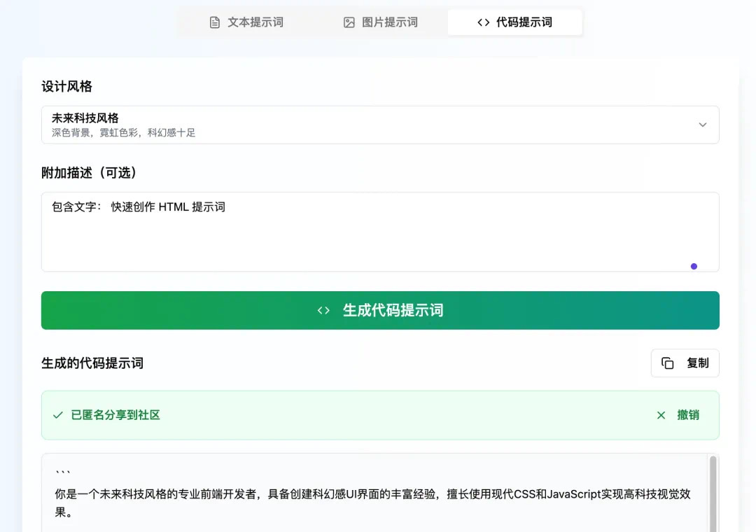Click the document icon on 文本提示词 tab
The height and width of the screenshot is (532, 756).
tap(215, 22)
